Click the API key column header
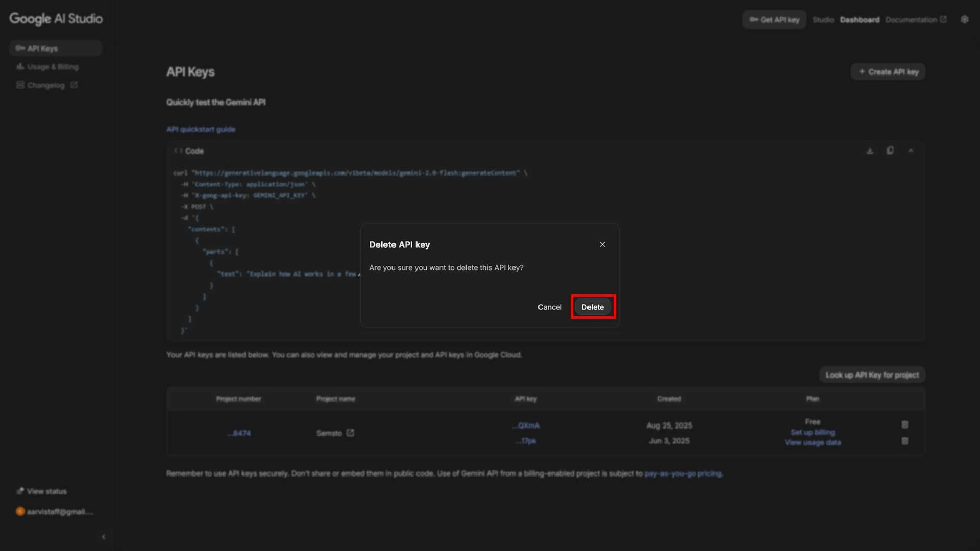980x551 pixels. [x=526, y=398]
